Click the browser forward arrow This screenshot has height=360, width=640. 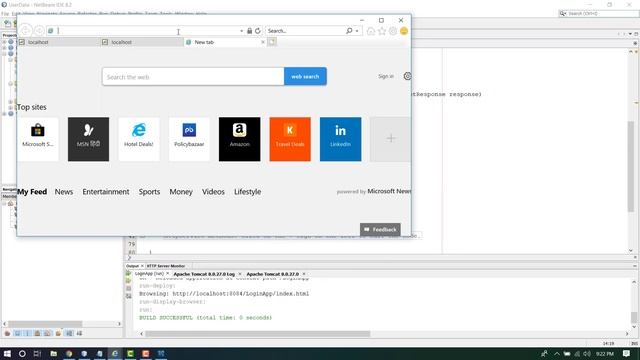[39, 31]
